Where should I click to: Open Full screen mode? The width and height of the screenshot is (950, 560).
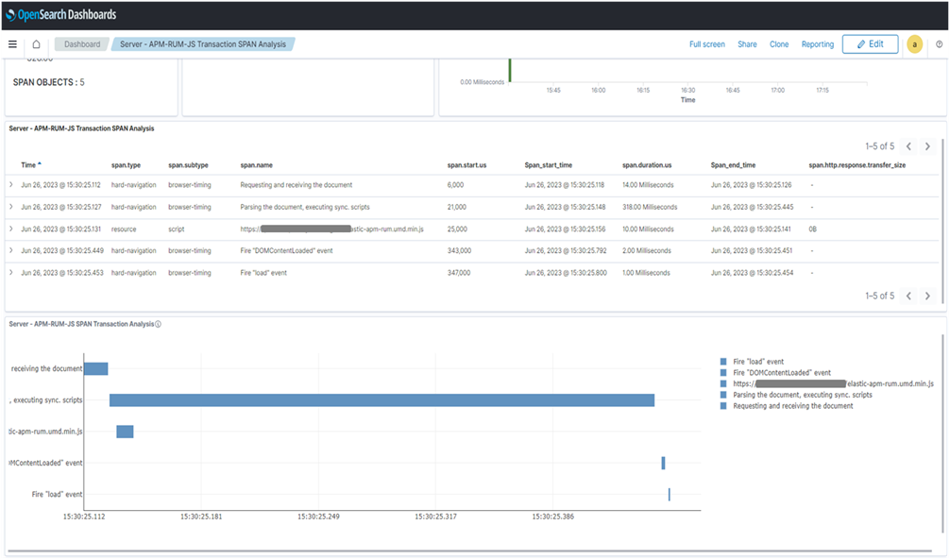pos(707,44)
